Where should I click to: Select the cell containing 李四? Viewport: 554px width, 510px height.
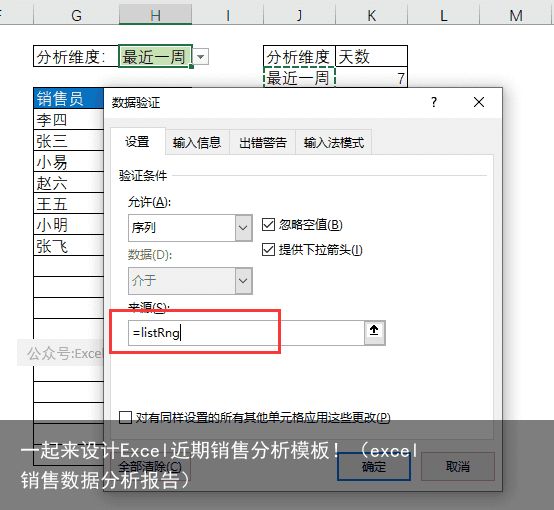(69, 119)
